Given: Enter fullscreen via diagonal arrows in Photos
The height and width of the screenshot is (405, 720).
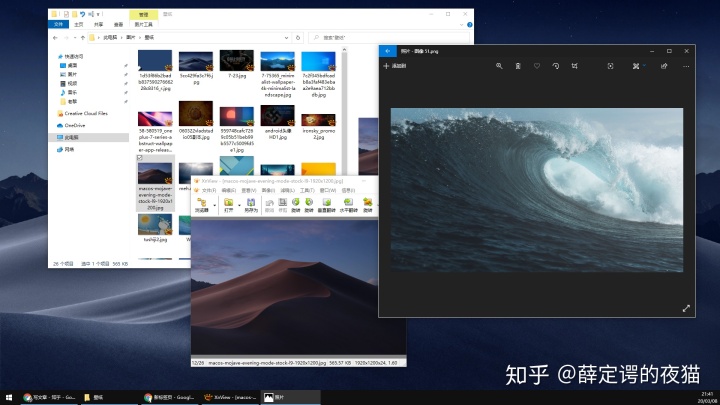Looking at the screenshot, I should click(x=686, y=309).
